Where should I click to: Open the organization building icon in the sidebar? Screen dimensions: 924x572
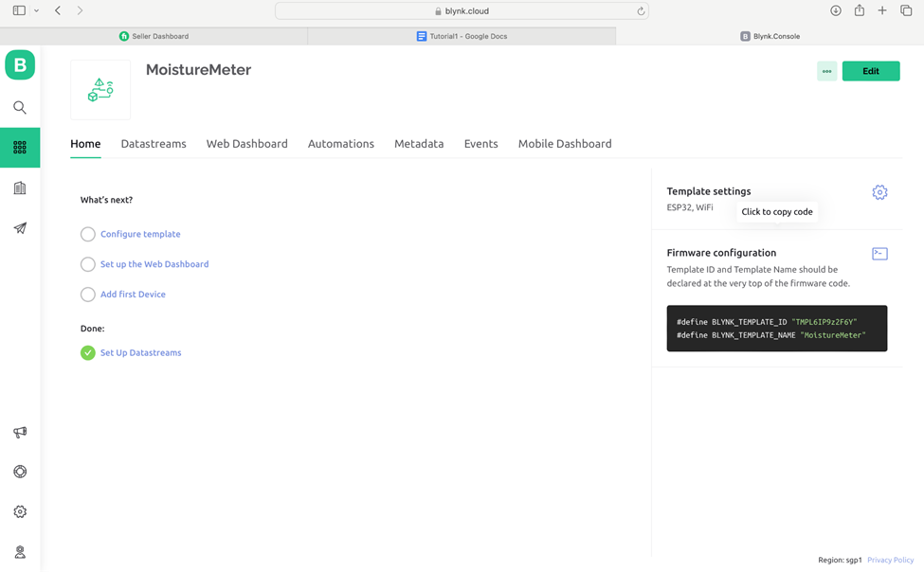click(x=20, y=188)
